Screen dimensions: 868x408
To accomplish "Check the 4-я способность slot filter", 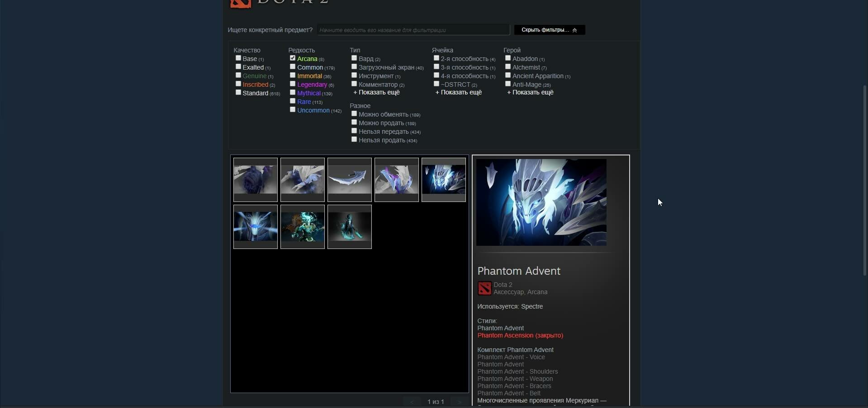I will click(x=436, y=75).
